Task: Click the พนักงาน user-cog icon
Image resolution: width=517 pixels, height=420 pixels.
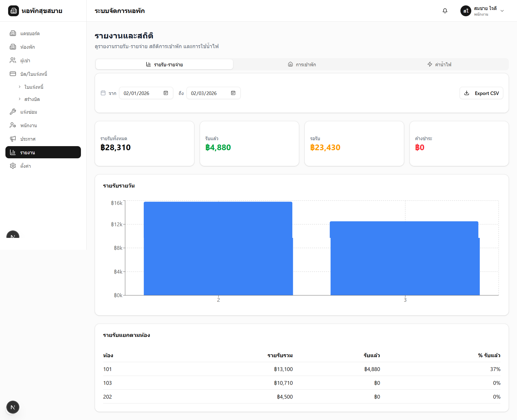Action: (x=13, y=125)
